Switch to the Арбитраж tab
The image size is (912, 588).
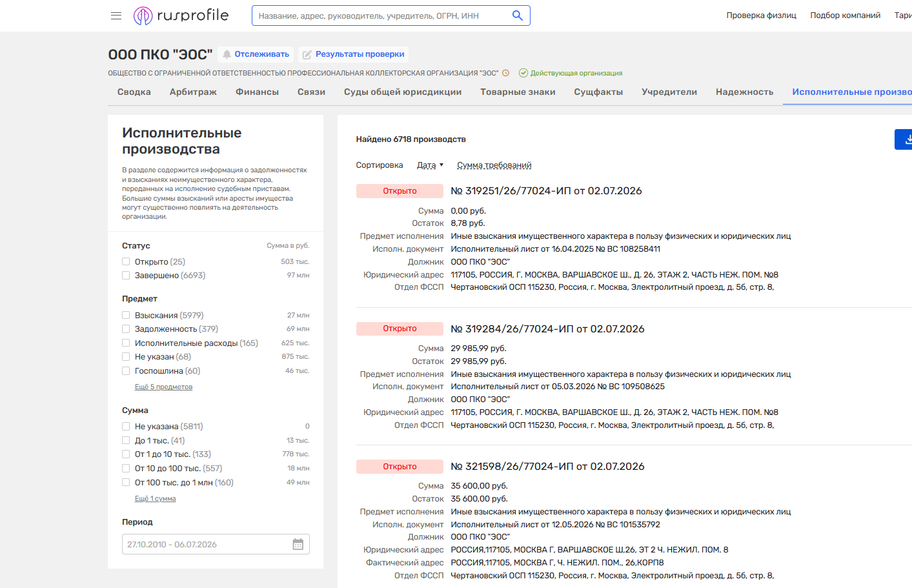pos(193,92)
